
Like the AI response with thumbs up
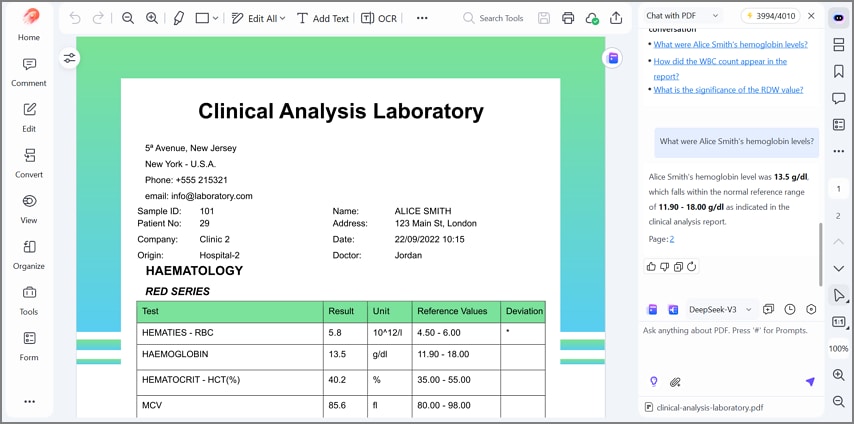(x=651, y=266)
